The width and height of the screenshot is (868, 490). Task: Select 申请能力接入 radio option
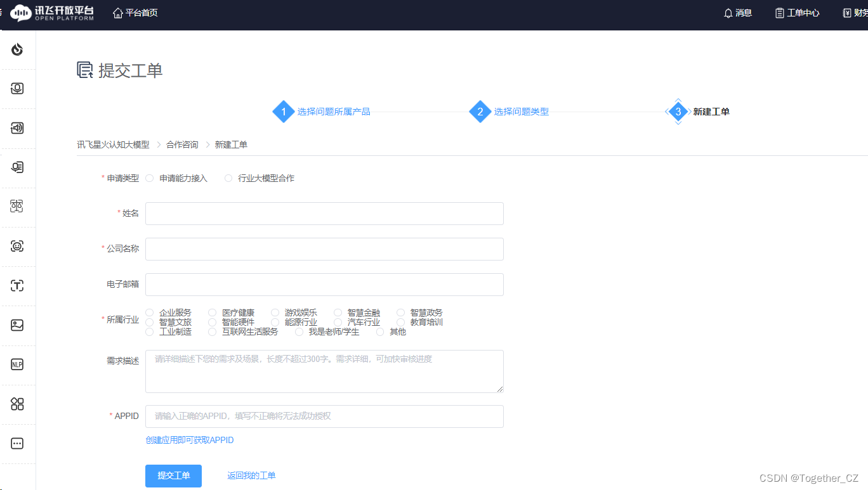(x=150, y=178)
